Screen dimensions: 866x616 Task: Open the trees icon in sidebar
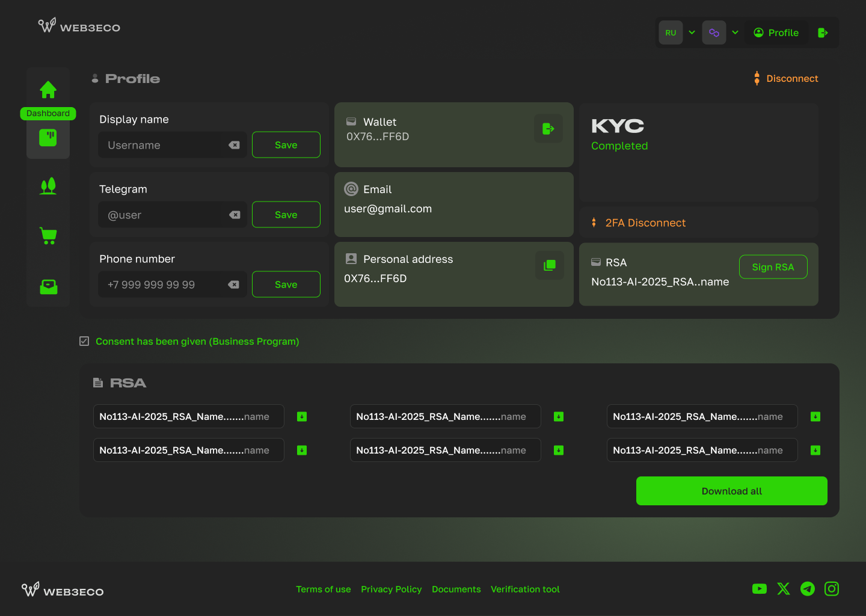(x=48, y=186)
